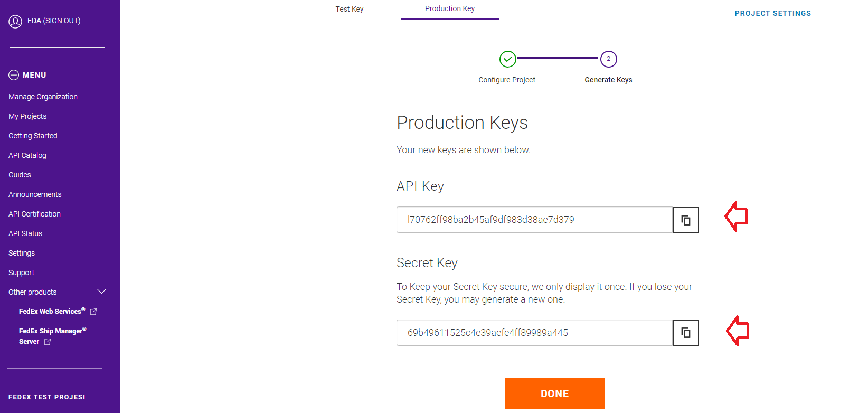Click the Generate Keys step 2 circle
The height and width of the screenshot is (413, 868).
(608, 59)
